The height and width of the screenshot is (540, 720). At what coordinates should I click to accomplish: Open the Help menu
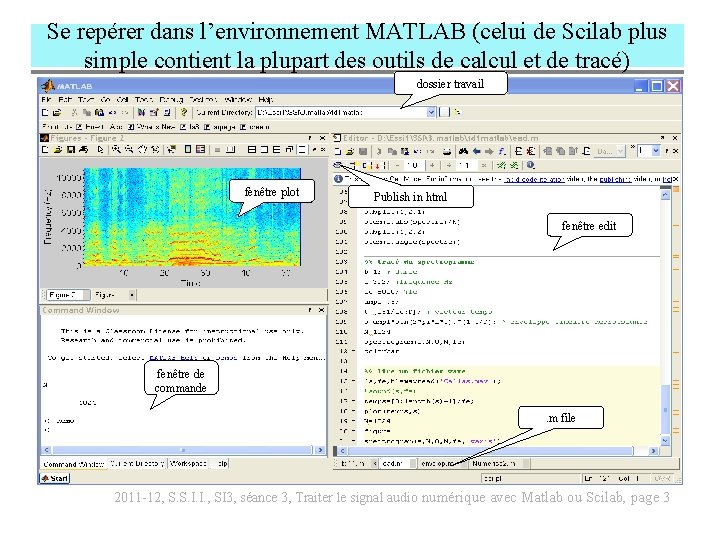point(265,99)
